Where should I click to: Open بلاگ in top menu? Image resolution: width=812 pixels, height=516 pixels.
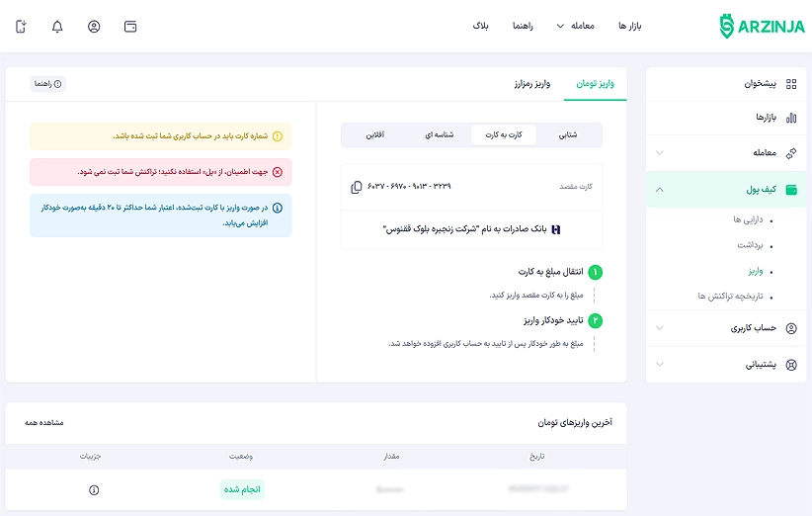tap(481, 27)
